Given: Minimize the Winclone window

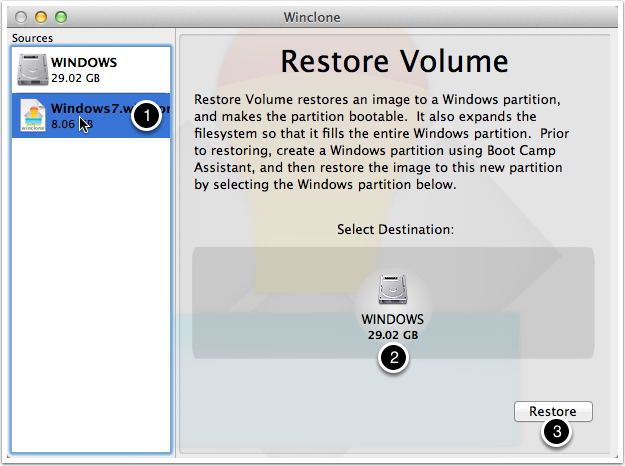Looking at the screenshot, I should (41, 17).
